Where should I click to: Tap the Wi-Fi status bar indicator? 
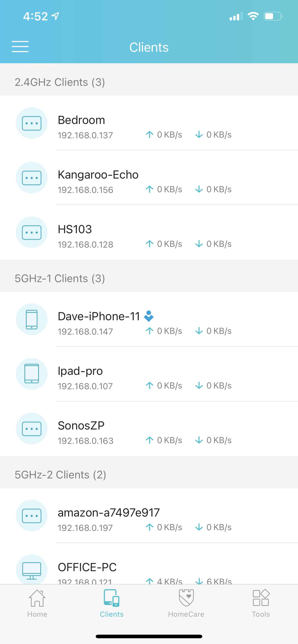(x=253, y=17)
